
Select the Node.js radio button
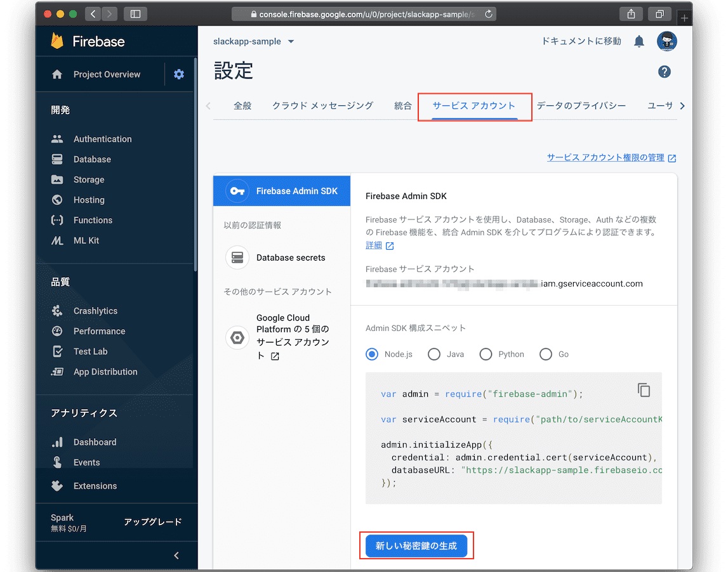point(372,354)
